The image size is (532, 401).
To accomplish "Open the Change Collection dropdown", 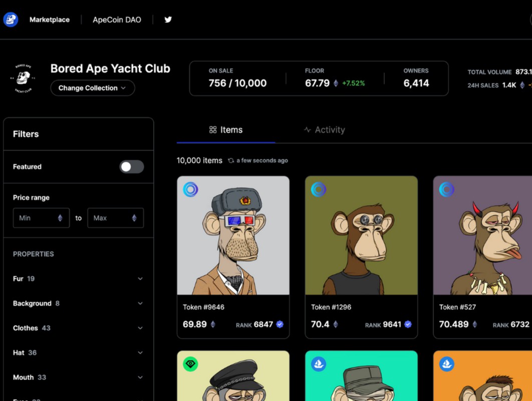I will [92, 88].
